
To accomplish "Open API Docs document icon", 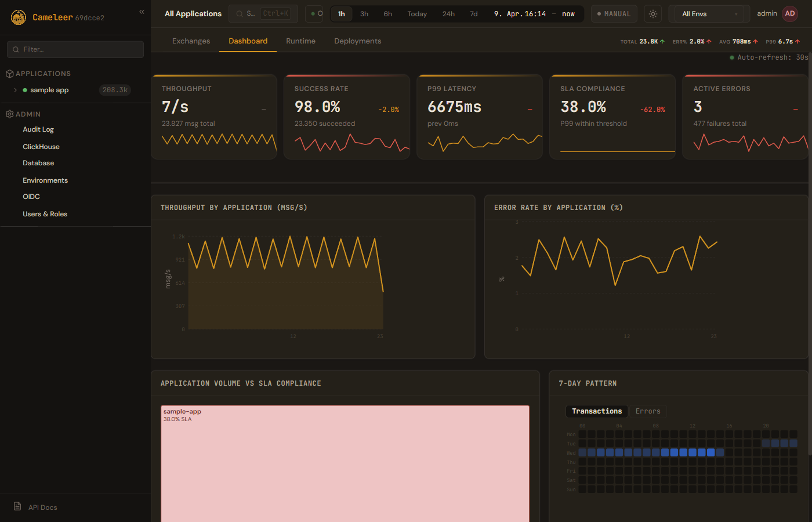I will pos(17,506).
